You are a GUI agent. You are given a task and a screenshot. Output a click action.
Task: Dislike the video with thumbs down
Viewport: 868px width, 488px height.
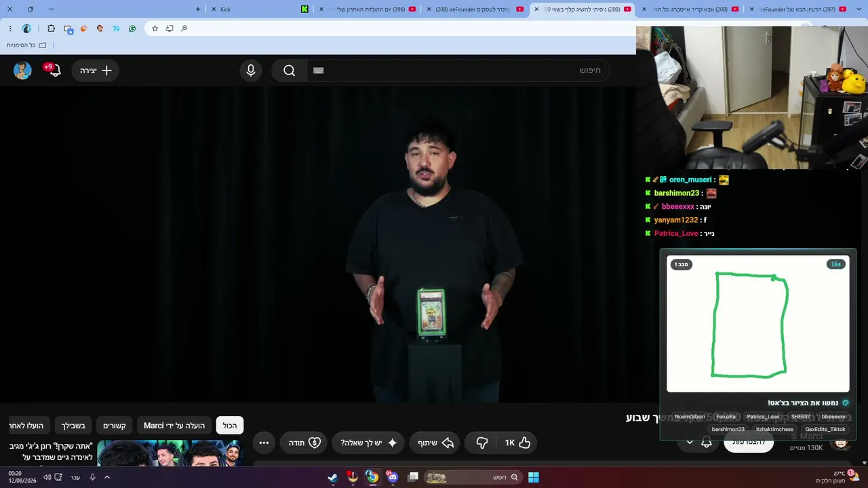482,443
